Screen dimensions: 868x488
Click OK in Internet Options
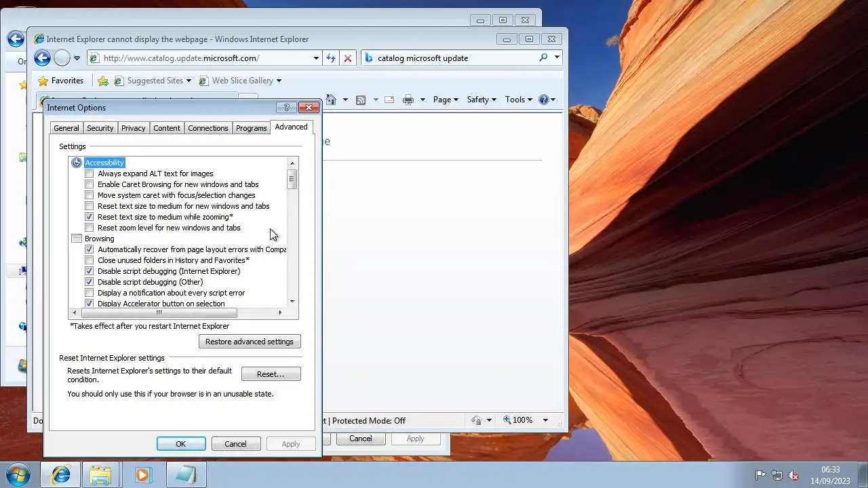(181, 444)
